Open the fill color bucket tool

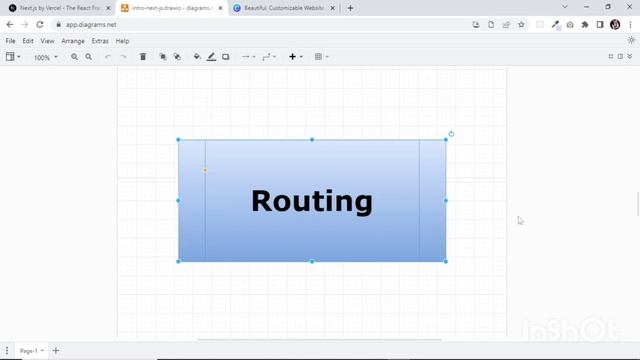(x=197, y=57)
